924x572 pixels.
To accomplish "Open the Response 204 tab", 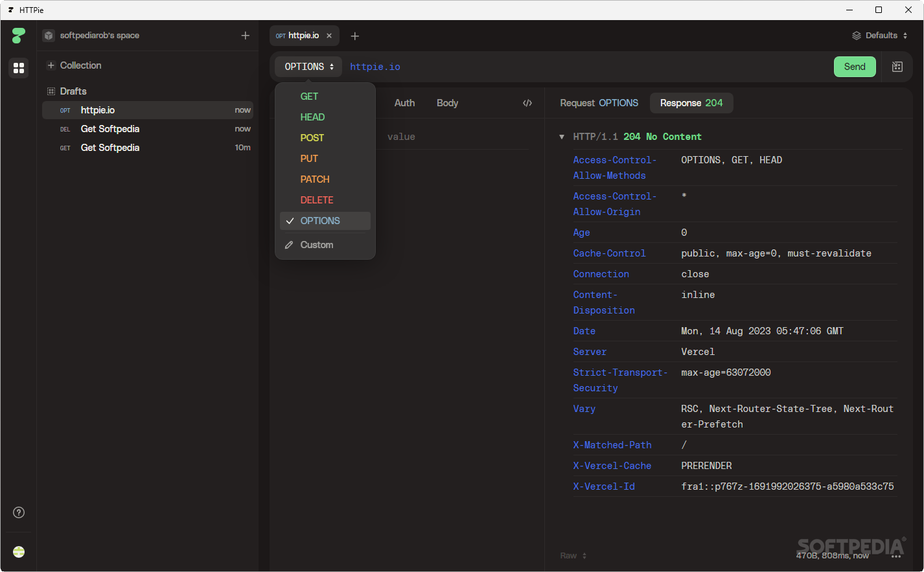I will [691, 103].
